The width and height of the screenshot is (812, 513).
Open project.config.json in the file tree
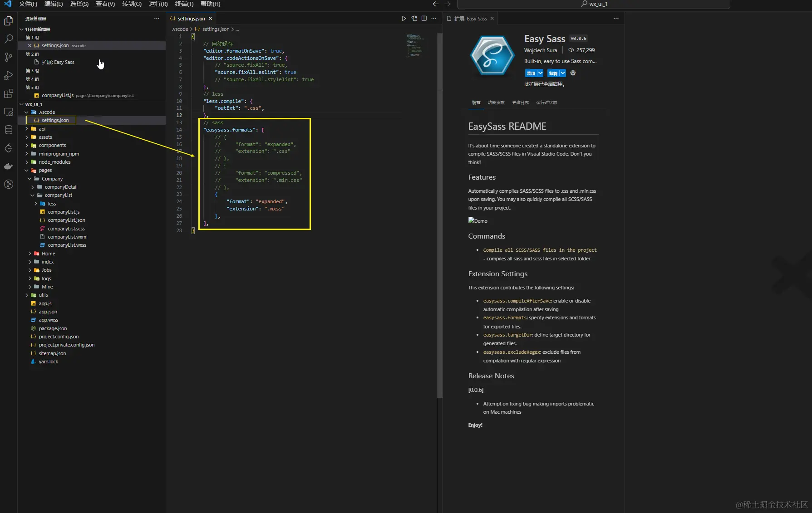59,337
